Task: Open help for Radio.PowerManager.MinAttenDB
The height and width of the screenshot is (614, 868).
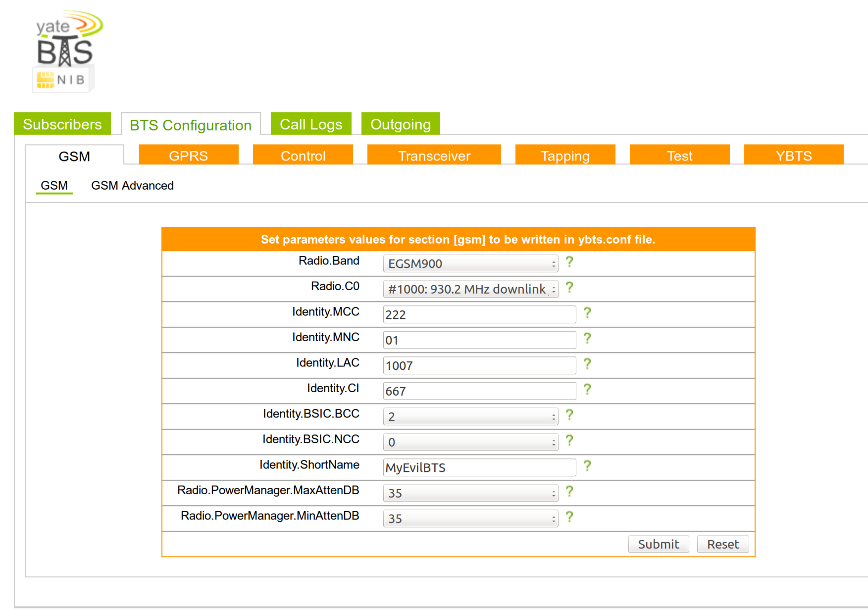Action: pyautogui.click(x=569, y=517)
